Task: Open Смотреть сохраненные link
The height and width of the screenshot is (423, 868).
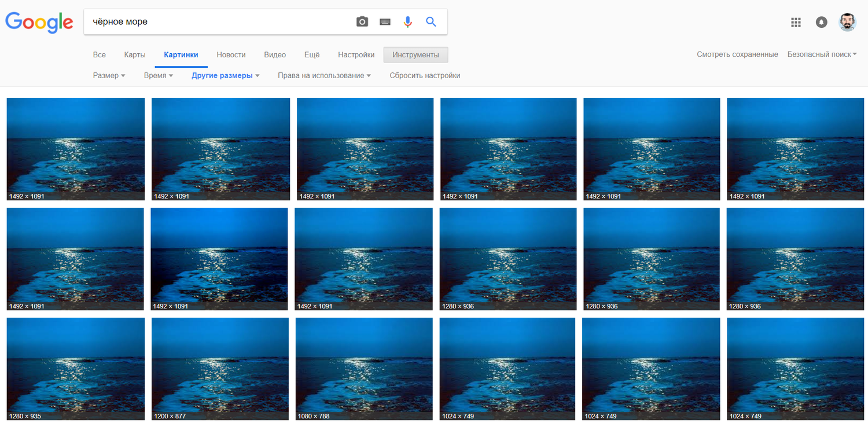Action: (737, 54)
